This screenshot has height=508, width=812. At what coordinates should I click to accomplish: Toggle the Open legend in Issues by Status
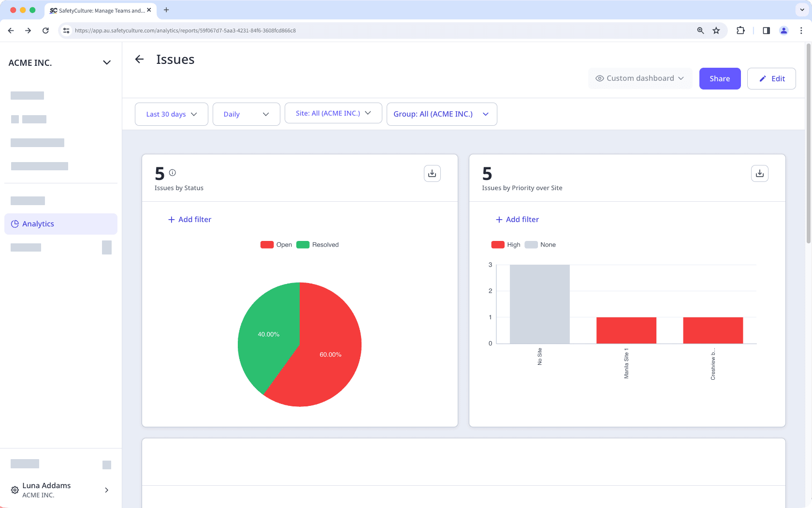coord(276,244)
